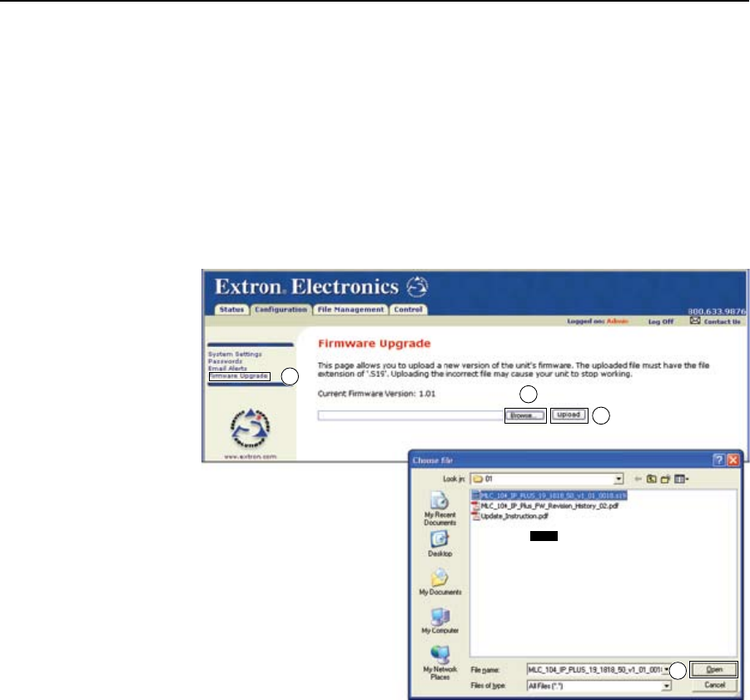Click the Browse button
Screen dimensions: 750x700
pos(525,415)
